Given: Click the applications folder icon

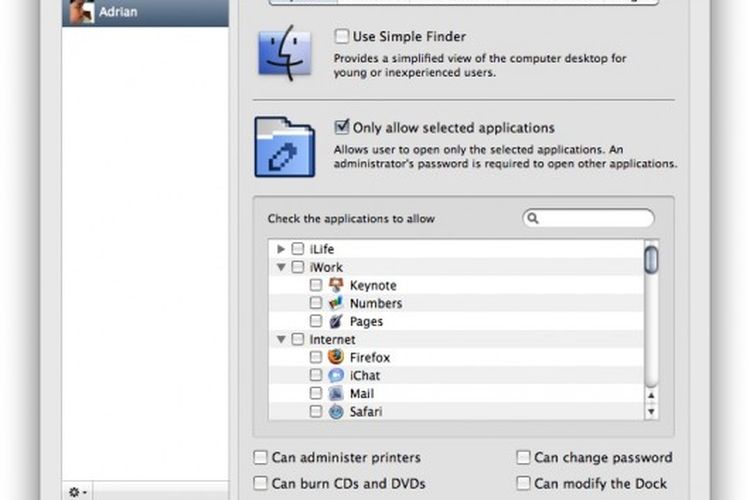Looking at the screenshot, I should pos(285,147).
